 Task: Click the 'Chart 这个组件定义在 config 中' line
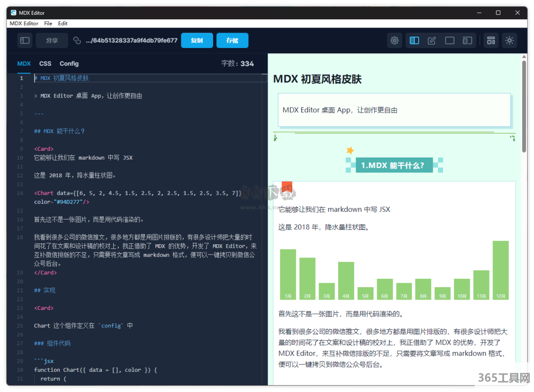click(x=84, y=326)
